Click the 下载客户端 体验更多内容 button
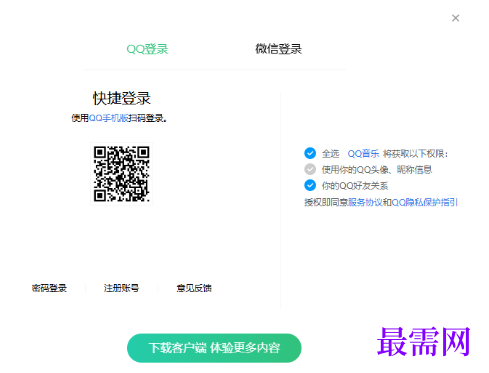Image resolution: width=489 pixels, height=373 pixels. pyautogui.click(x=214, y=348)
